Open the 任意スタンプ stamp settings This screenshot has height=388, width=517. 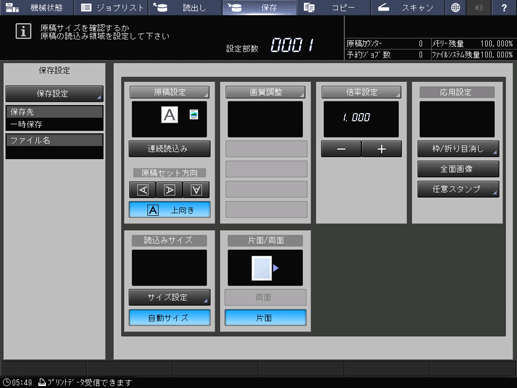458,189
